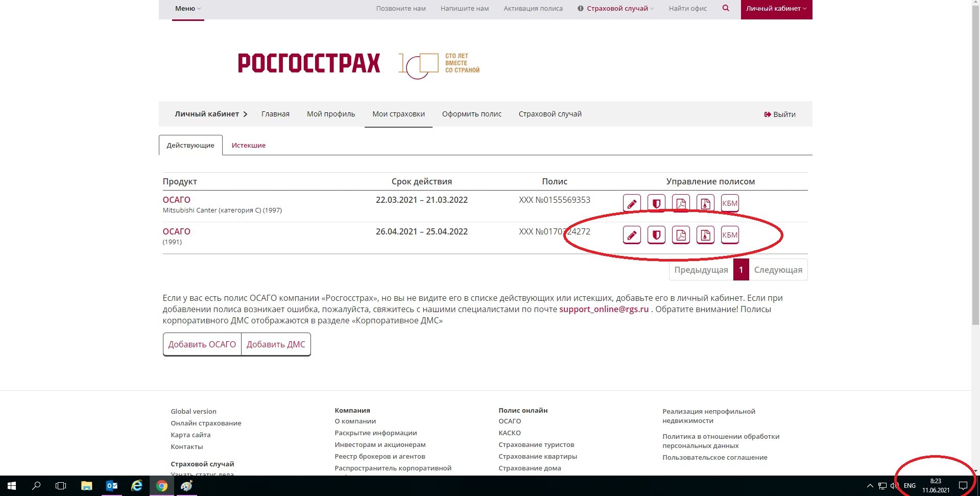The image size is (980, 496).
Task: Open the Windows Start menu
Action: (12, 486)
